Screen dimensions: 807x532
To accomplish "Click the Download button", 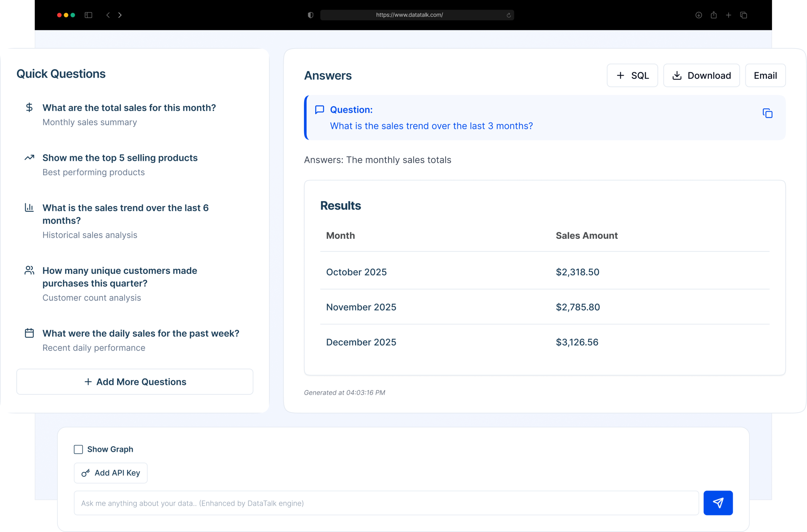I will 701,75.
